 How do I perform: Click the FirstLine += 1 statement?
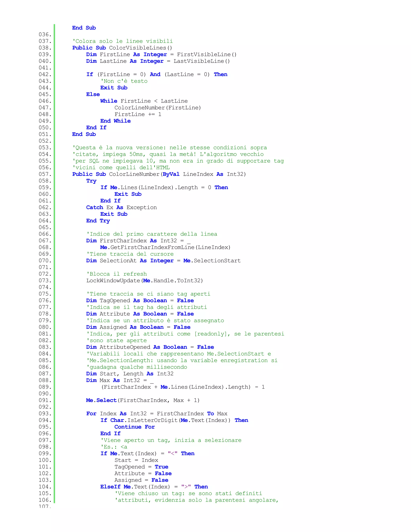(x=138, y=114)
